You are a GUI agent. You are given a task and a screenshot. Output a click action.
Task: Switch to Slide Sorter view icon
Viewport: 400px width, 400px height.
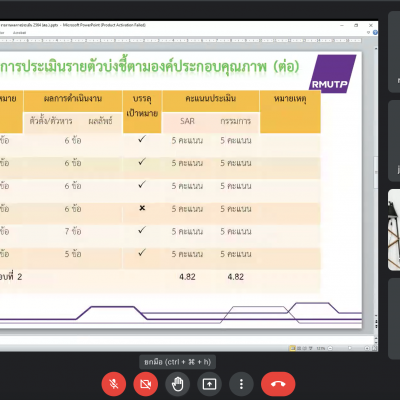[299, 348]
